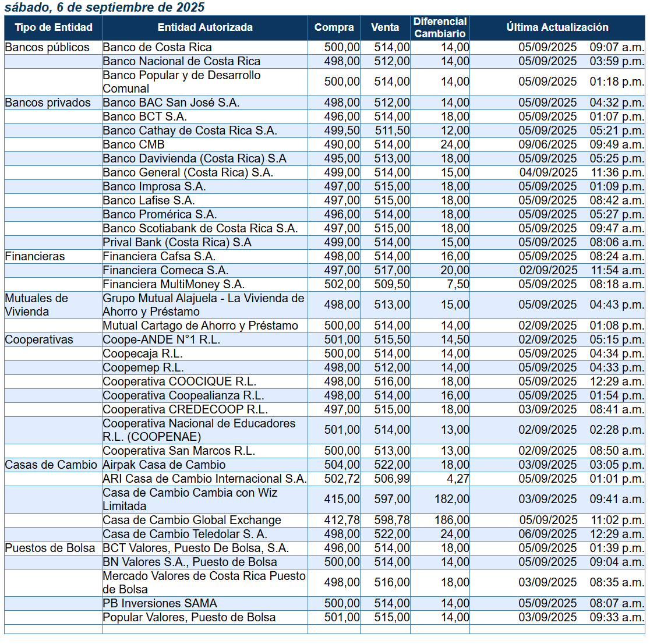The image size is (650, 644).
Task: Click 'Popular Valores, Puesto de Bolsa' entity
Action: 189,618
